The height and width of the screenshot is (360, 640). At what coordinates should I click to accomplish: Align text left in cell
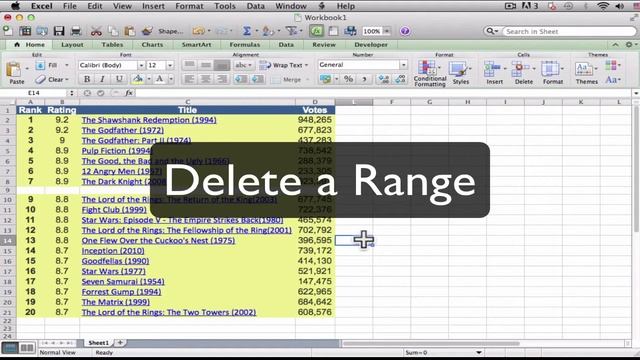(x=189, y=79)
